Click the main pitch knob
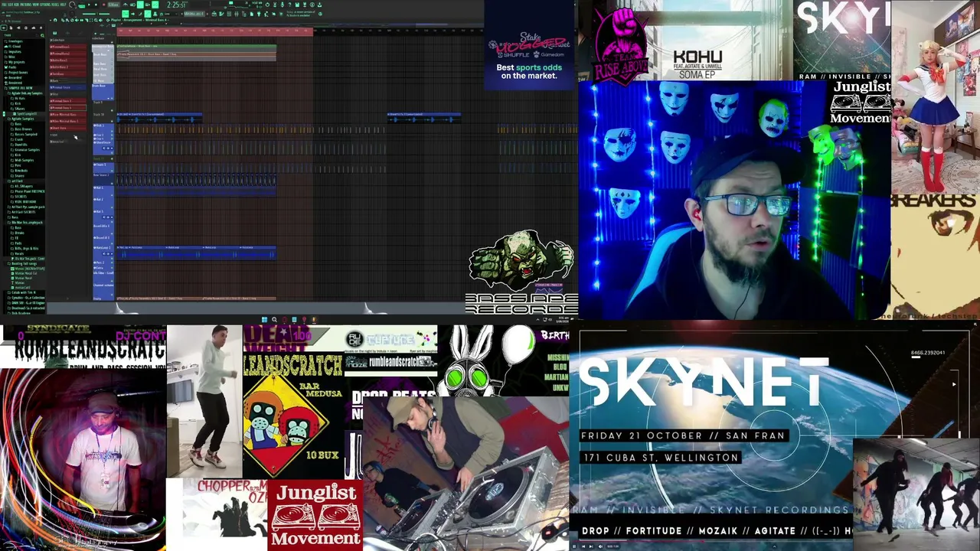Viewport: 980px width, 551px height. tap(72, 14)
